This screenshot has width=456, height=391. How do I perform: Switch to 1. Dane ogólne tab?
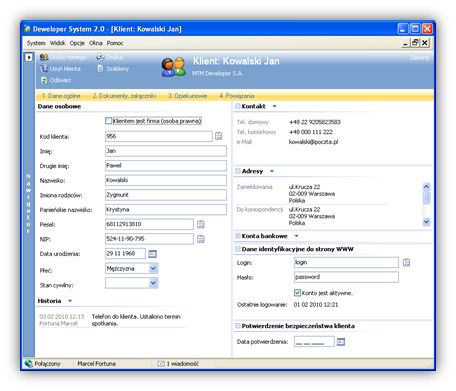pos(61,96)
